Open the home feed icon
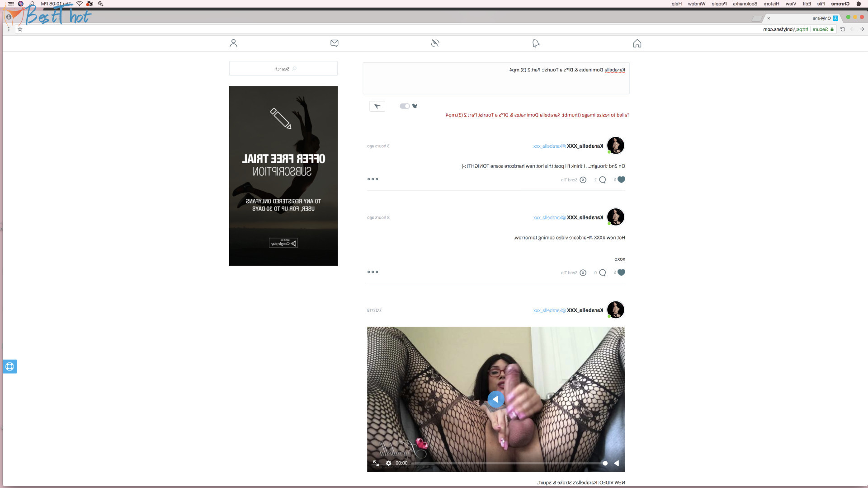868x488 pixels. coord(637,43)
